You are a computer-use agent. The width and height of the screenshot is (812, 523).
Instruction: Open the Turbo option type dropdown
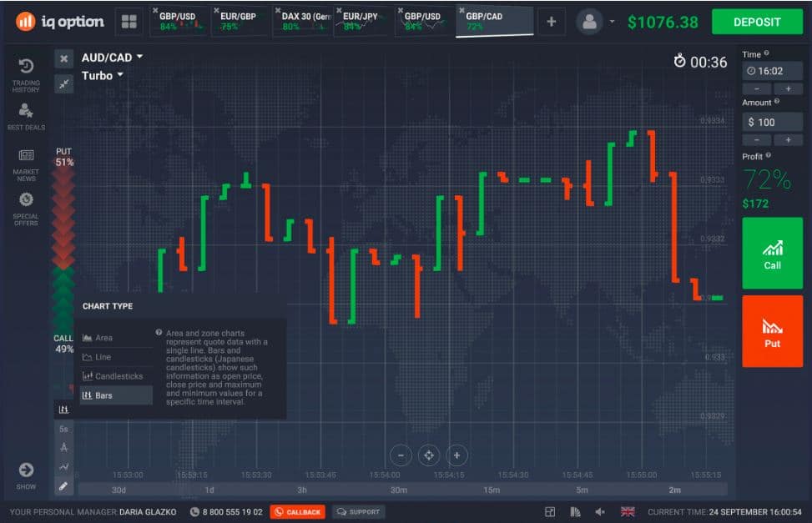click(103, 76)
